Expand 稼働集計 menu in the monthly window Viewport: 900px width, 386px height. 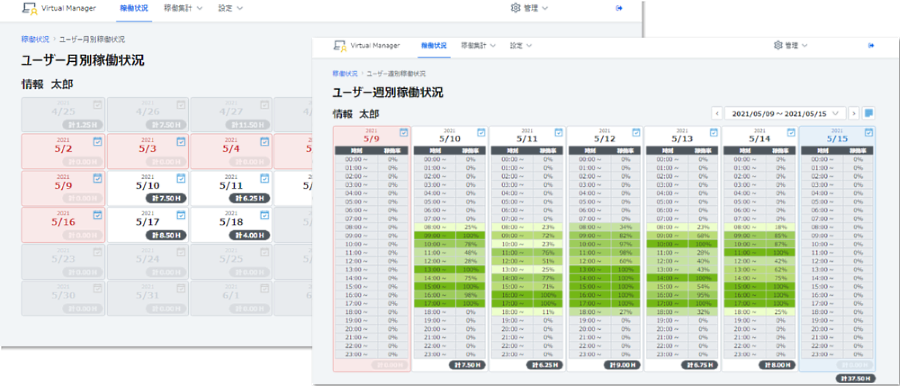pyautogui.click(x=183, y=9)
